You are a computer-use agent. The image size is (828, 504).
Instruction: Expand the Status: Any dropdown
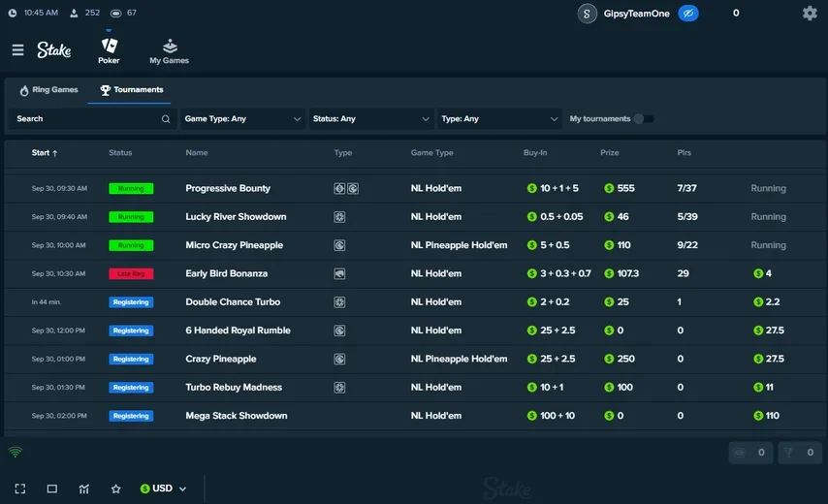click(370, 119)
